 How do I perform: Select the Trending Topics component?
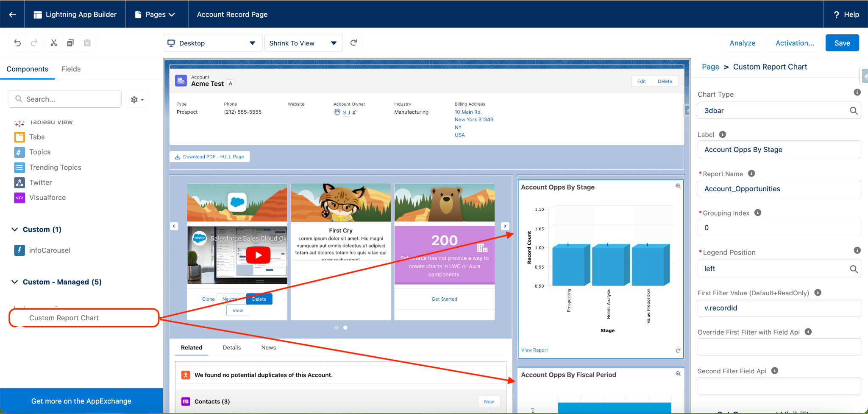tap(55, 167)
